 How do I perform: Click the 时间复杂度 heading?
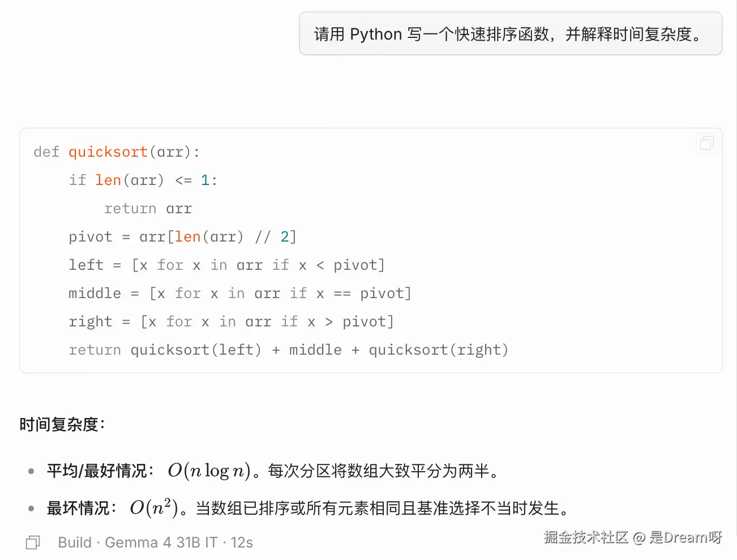pos(62,424)
